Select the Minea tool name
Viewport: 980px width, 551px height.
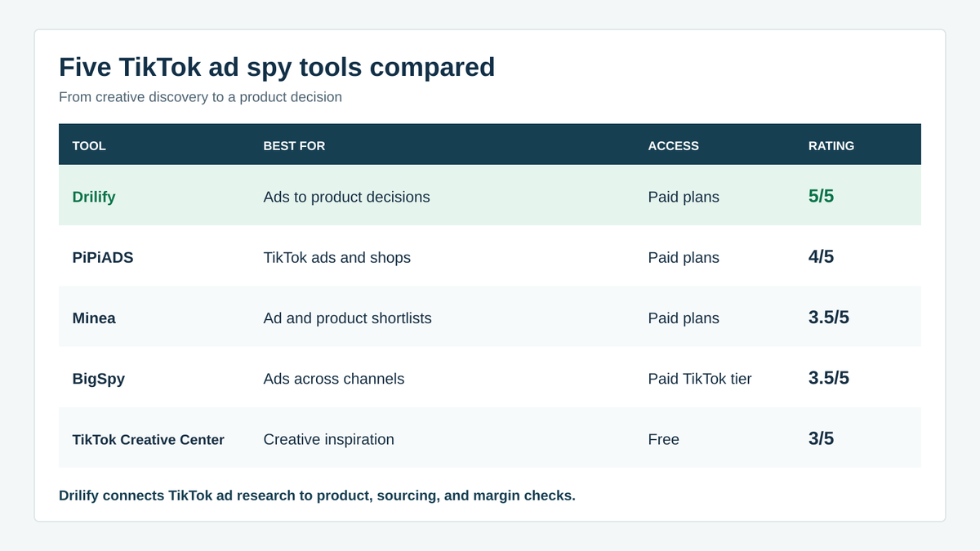[x=94, y=318]
